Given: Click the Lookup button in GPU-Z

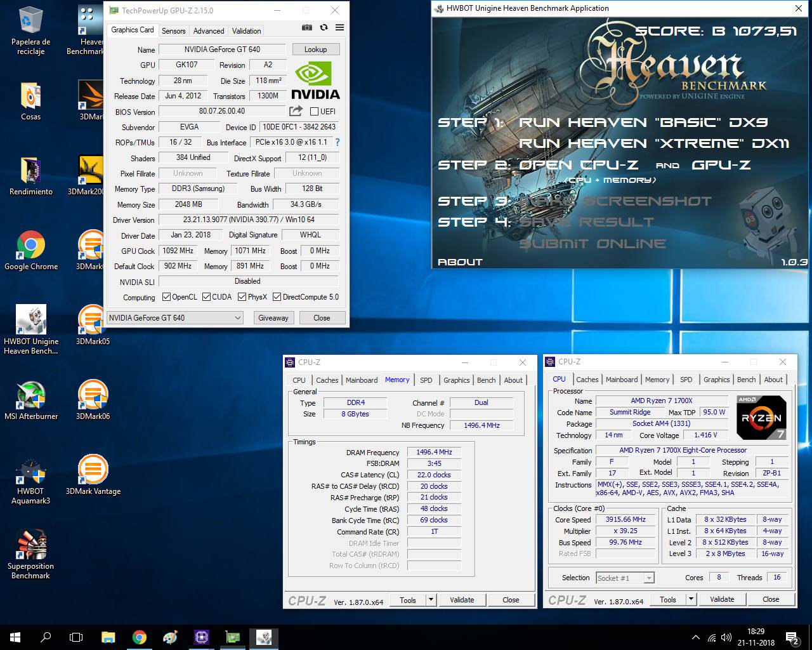Looking at the screenshot, I should (x=315, y=50).
